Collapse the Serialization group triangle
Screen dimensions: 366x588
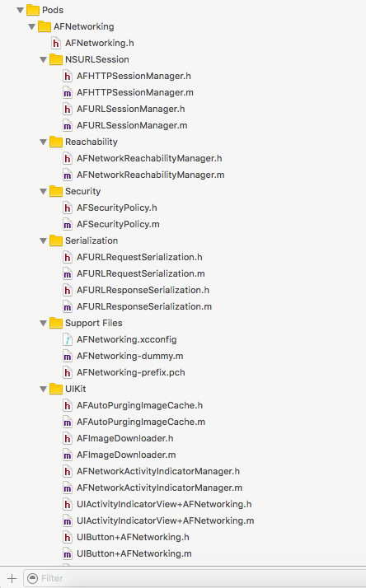click(x=44, y=241)
